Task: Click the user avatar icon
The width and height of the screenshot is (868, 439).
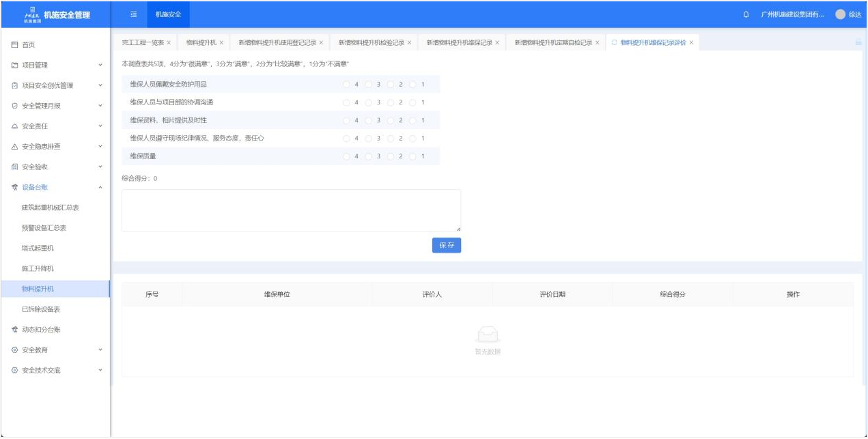Action: pyautogui.click(x=840, y=14)
